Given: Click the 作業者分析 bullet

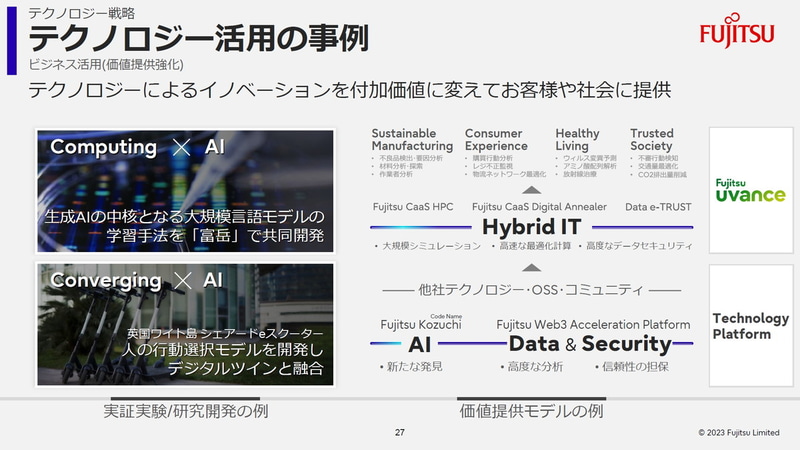Looking at the screenshot, I should coord(392,174).
